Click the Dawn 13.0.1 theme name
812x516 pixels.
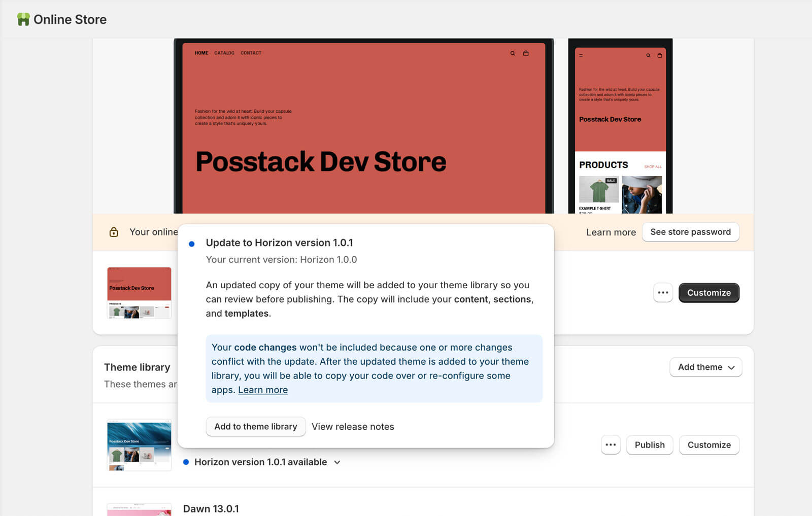pos(211,509)
